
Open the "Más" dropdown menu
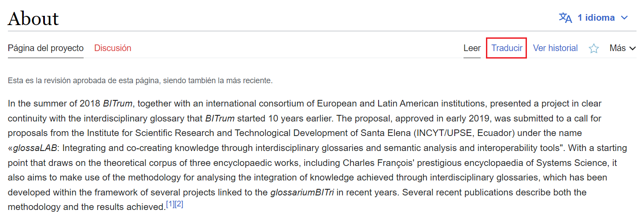(622, 48)
